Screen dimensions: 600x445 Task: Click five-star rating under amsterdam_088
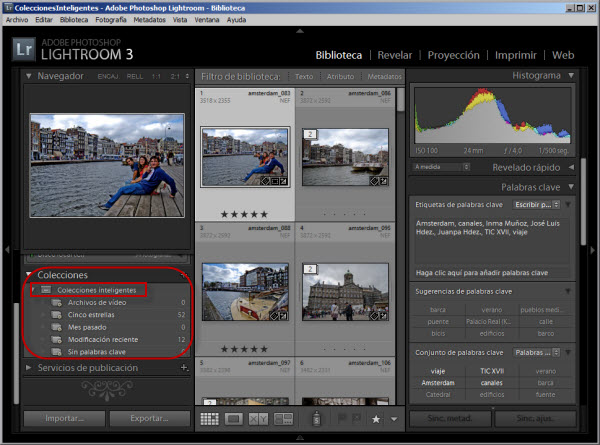(x=244, y=349)
